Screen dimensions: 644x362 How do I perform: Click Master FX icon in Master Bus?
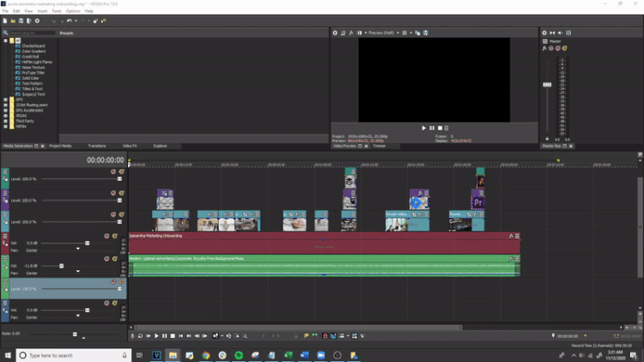tap(544, 48)
